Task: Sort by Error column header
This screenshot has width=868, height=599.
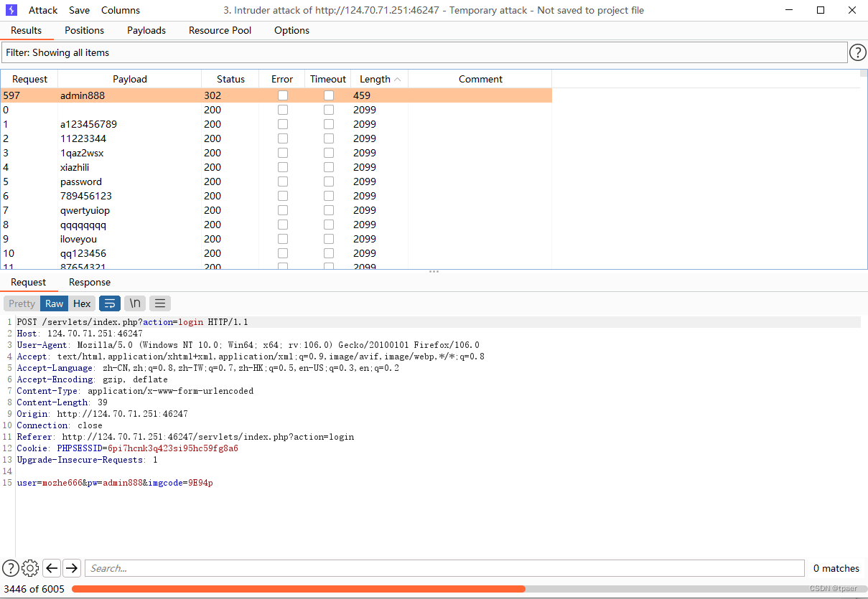Action: coord(282,79)
